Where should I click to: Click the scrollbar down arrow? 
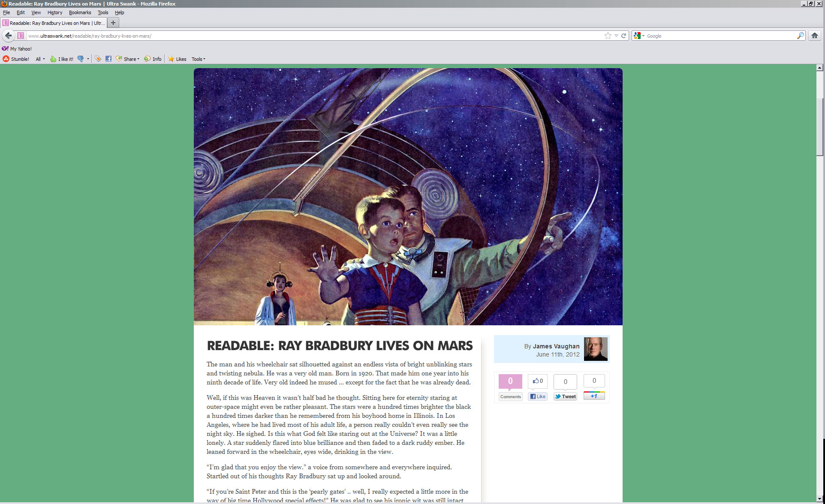pyautogui.click(x=819, y=498)
